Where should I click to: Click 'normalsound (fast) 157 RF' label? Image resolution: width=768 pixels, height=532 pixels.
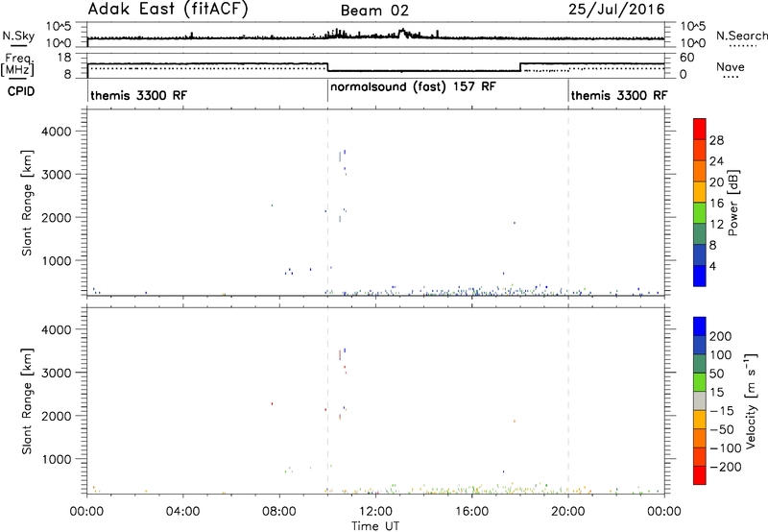413,87
